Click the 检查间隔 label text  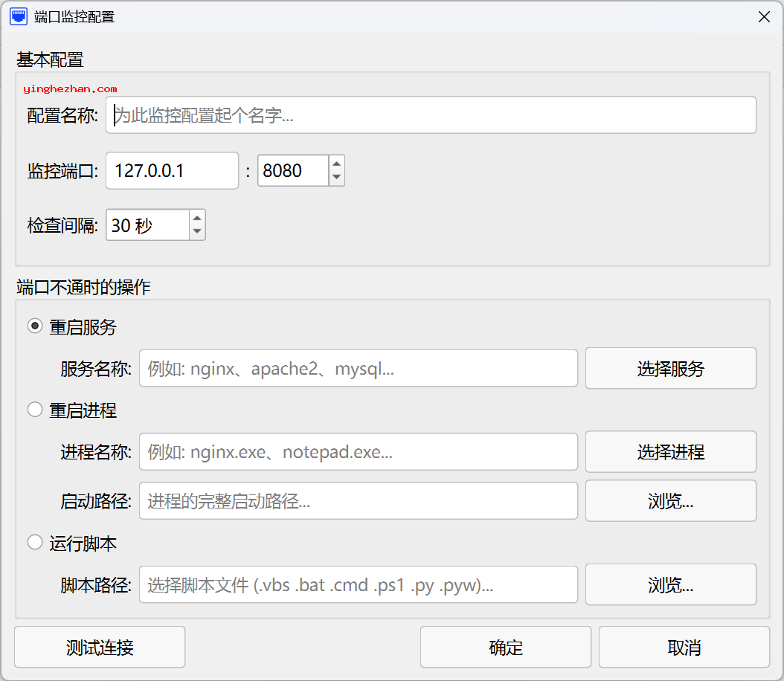click(x=62, y=225)
